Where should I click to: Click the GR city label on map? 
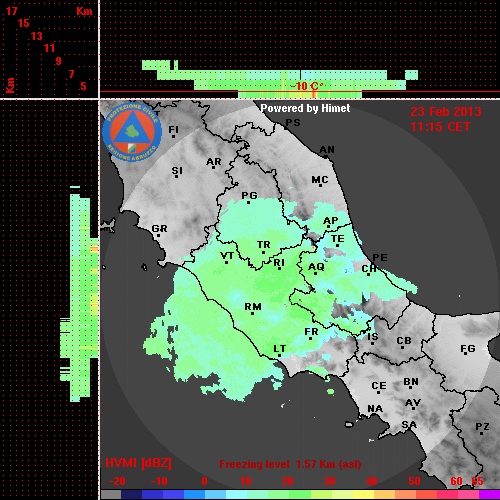tap(159, 229)
